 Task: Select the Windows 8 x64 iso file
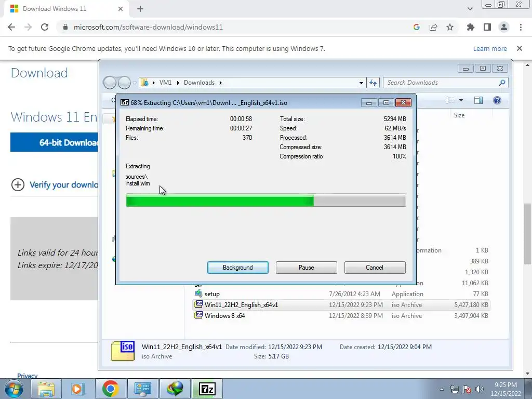(x=341, y=315)
